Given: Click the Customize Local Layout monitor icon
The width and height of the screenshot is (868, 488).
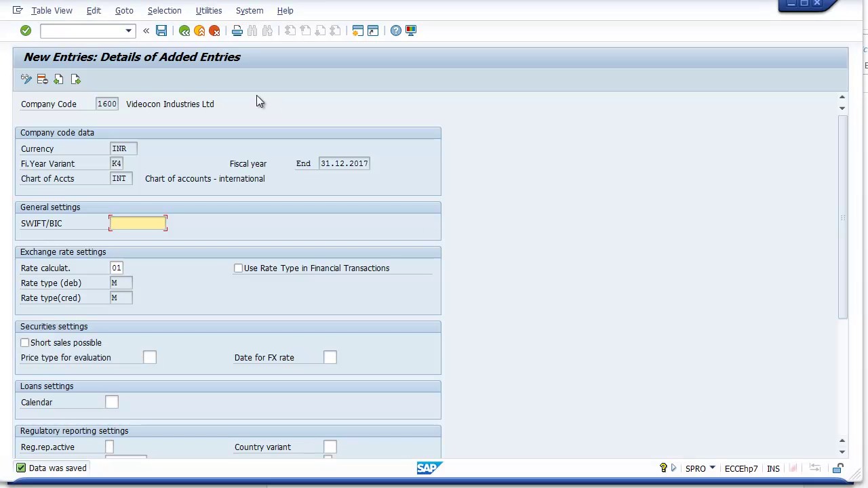Looking at the screenshot, I should 411,30.
